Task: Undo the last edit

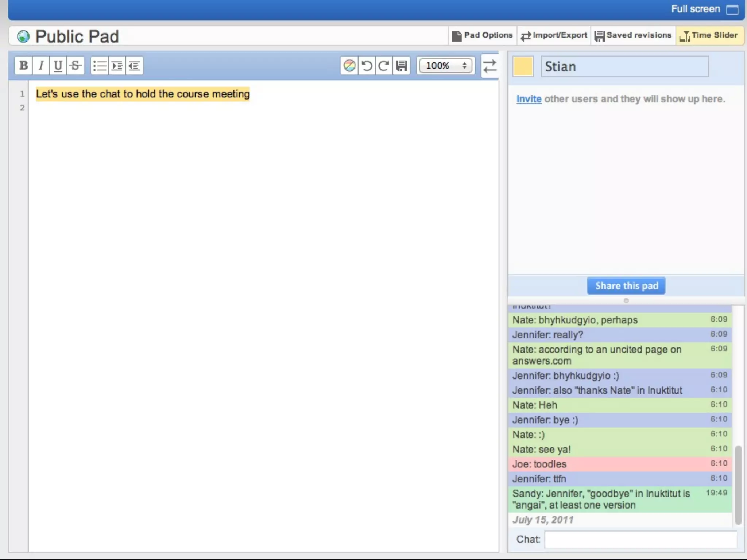Action: (367, 66)
